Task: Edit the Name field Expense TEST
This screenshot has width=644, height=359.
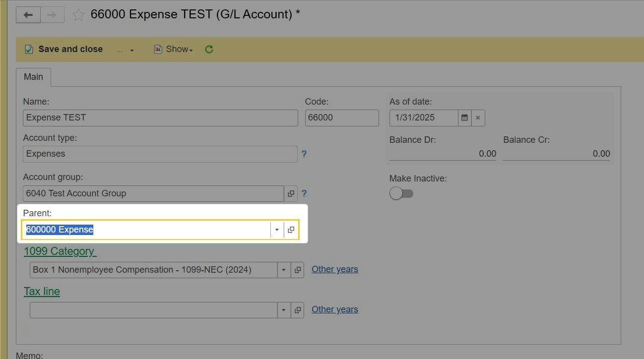Action: point(160,118)
